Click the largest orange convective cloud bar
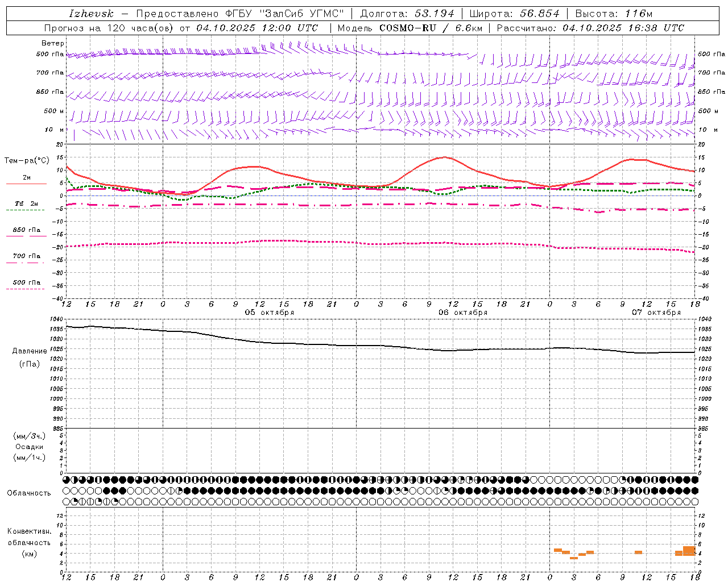Viewport: 728px width, 582px height. click(689, 551)
